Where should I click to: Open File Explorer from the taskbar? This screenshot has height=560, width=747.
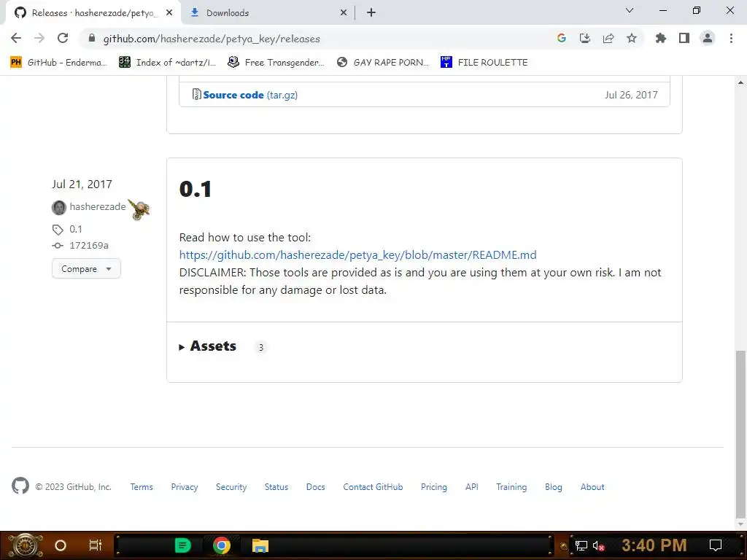pos(260,545)
